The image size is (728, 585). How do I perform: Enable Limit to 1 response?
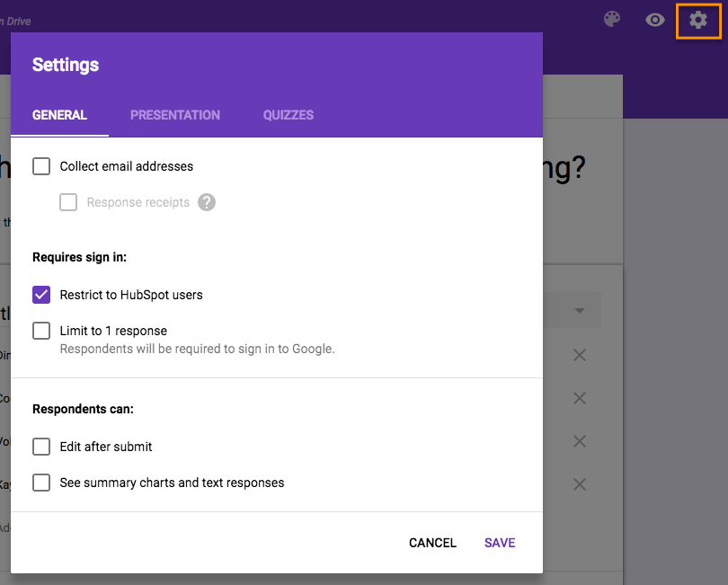(41, 331)
